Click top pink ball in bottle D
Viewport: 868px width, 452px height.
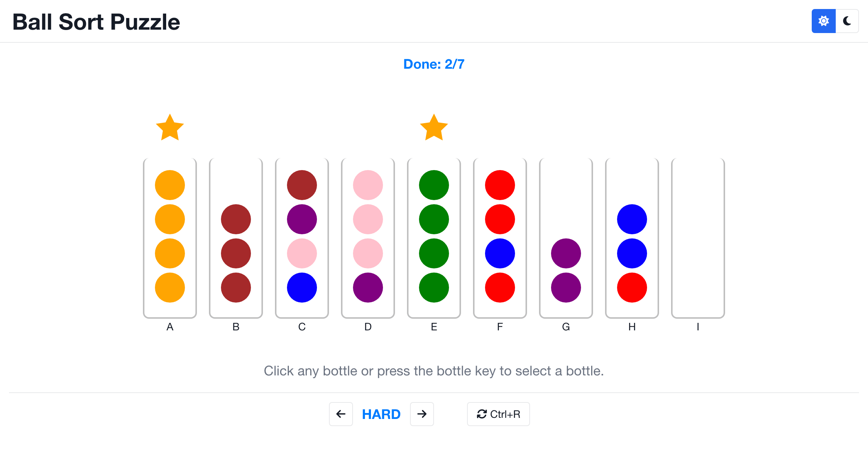click(x=368, y=185)
